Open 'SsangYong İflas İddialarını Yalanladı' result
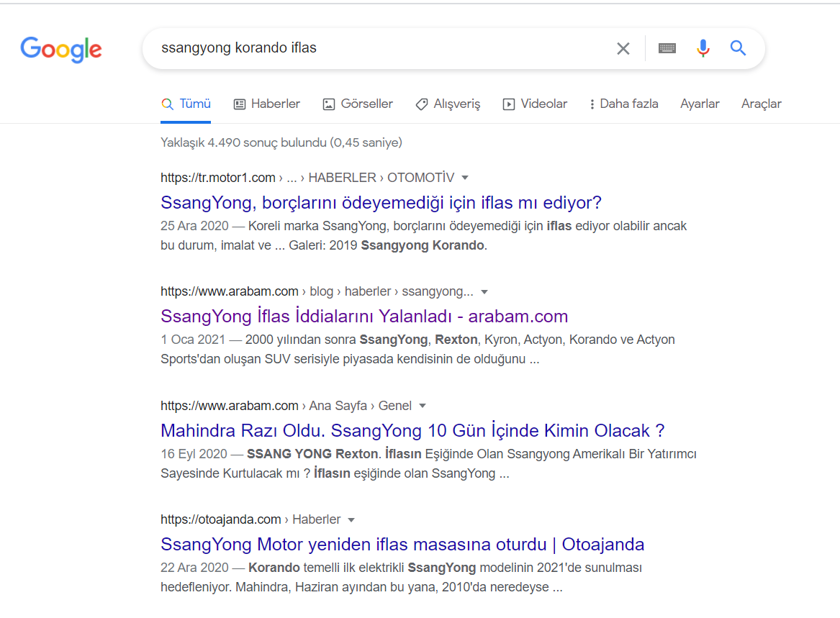840x618 pixels. (364, 316)
